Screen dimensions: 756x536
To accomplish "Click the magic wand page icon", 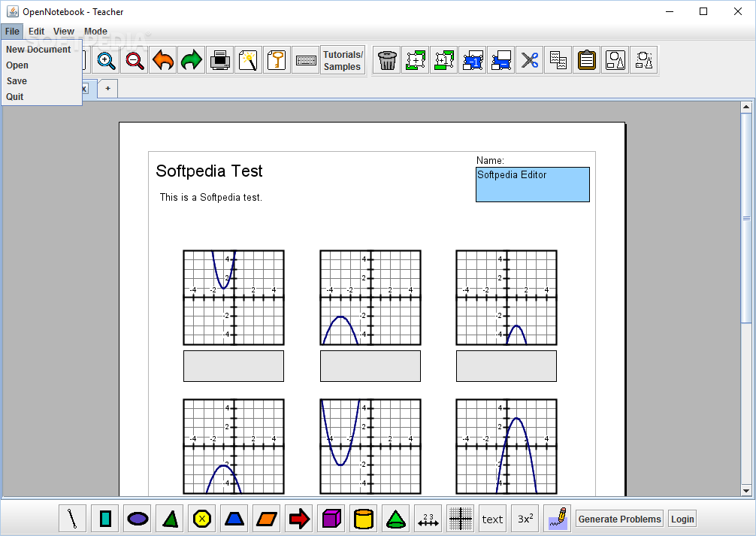I will (x=248, y=60).
